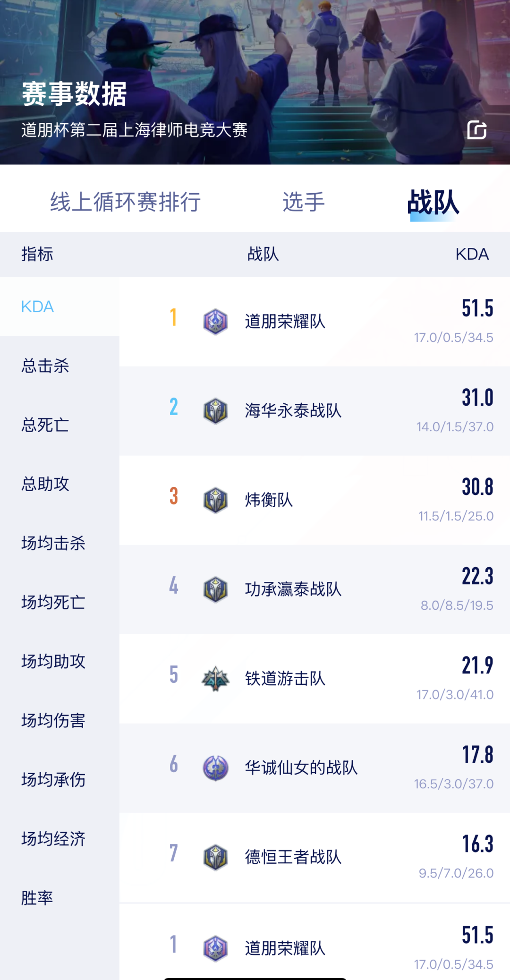Click 海华永泰战队 team badge icon
This screenshot has height=980, width=510.
point(215,410)
